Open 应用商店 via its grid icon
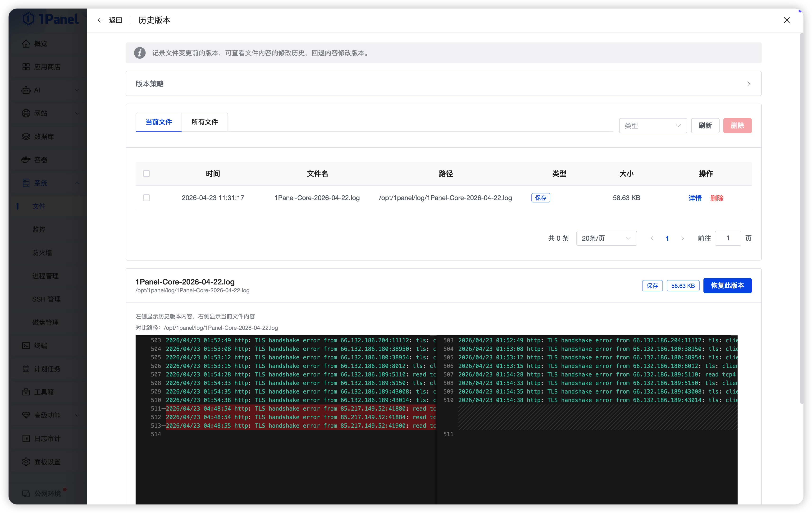 [26, 67]
